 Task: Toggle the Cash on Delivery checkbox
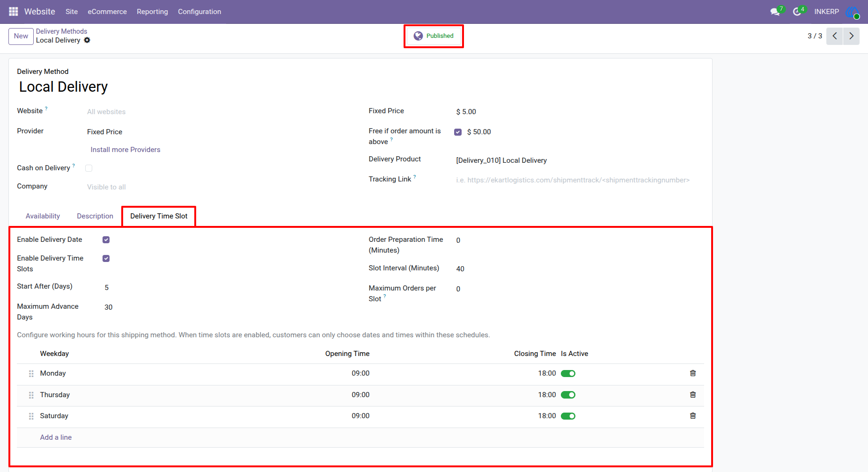click(x=89, y=168)
